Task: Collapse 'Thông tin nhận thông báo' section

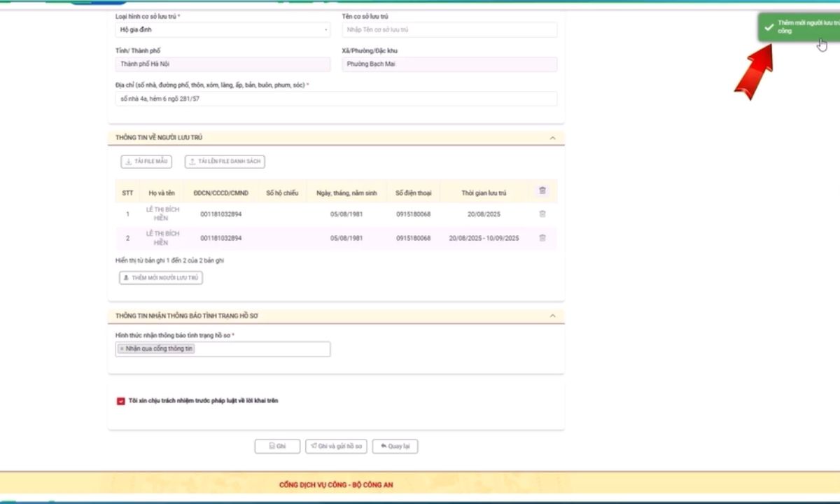Action: click(553, 316)
